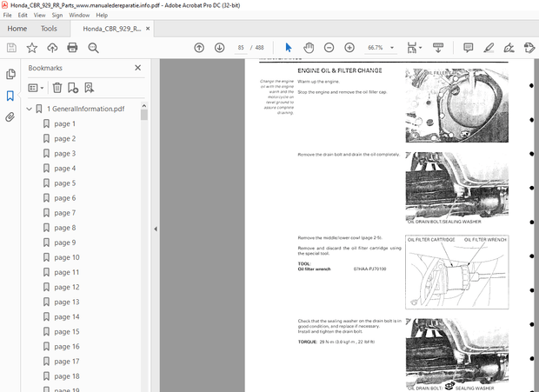
Task: Toggle the Bookmarks panel icon
Action: (x=10, y=96)
